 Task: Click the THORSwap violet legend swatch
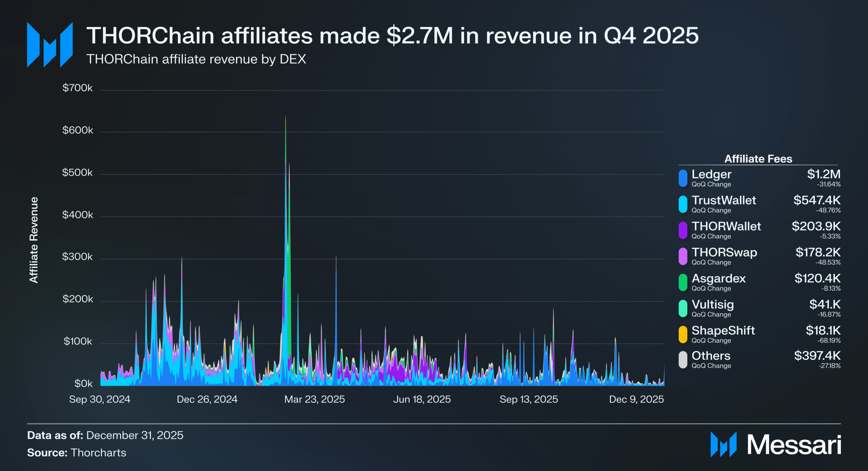pyautogui.click(x=683, y=256)
